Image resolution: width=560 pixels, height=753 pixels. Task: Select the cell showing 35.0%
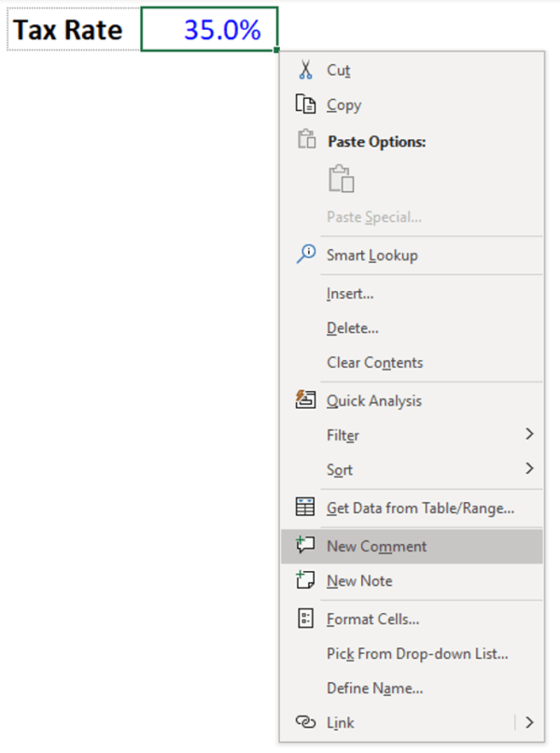coord(210,30)
